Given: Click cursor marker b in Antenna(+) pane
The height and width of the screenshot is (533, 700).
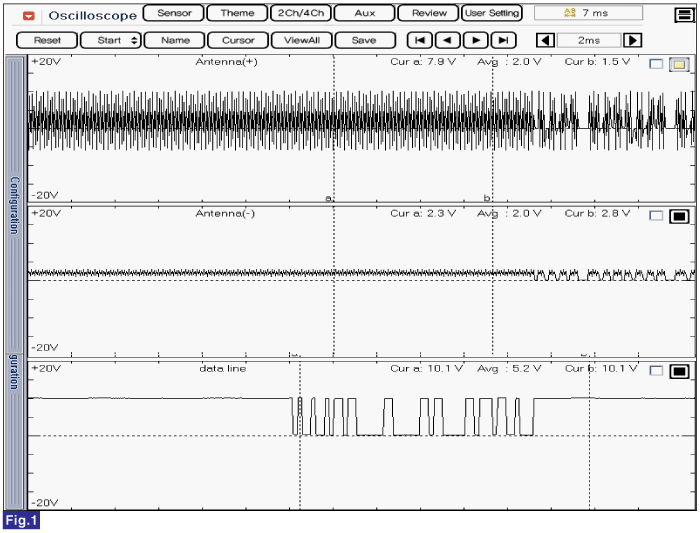Looking at the screenshot, I should pos(487,197).
